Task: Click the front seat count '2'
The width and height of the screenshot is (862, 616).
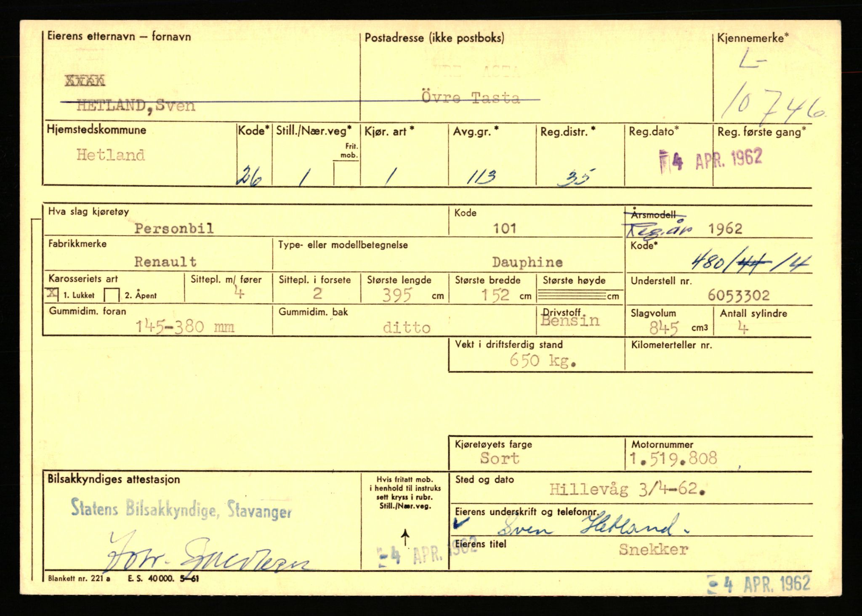Action: 317,294
